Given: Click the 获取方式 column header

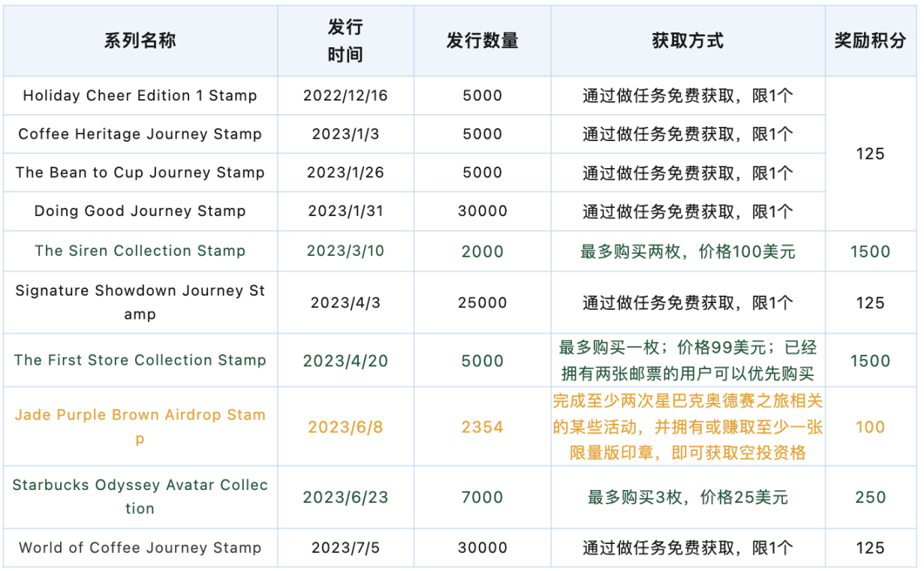Looking at the screenshot, I should [688, 41].
